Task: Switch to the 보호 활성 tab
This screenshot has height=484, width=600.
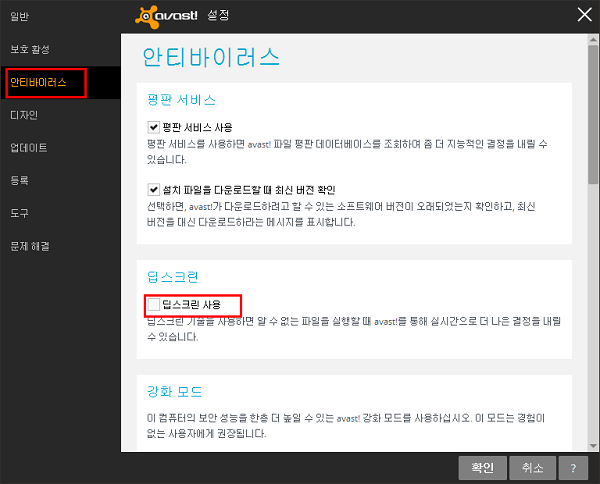Action: pos(30,49)
